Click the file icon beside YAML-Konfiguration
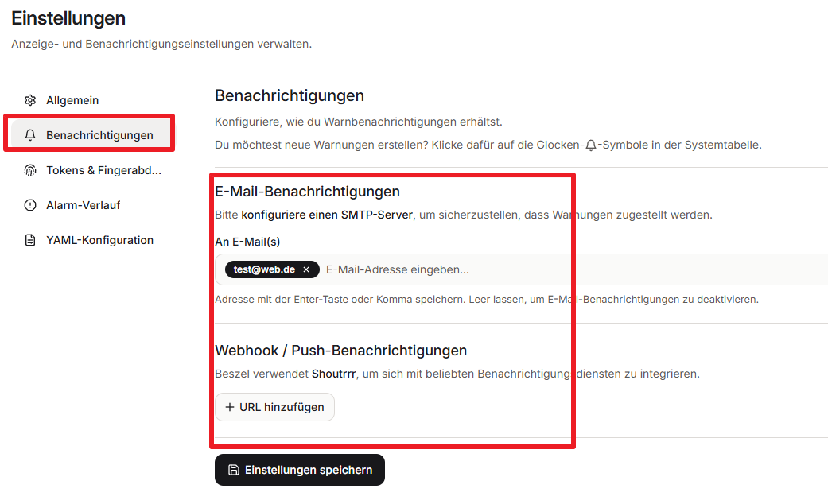The height and width of the screenshot is (504, 828). tap(30, 240)
